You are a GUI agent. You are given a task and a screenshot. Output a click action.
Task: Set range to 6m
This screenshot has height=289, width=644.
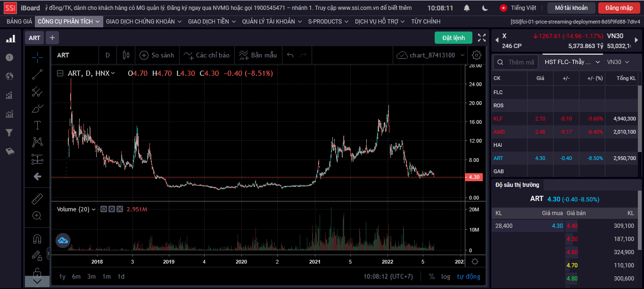76,276
